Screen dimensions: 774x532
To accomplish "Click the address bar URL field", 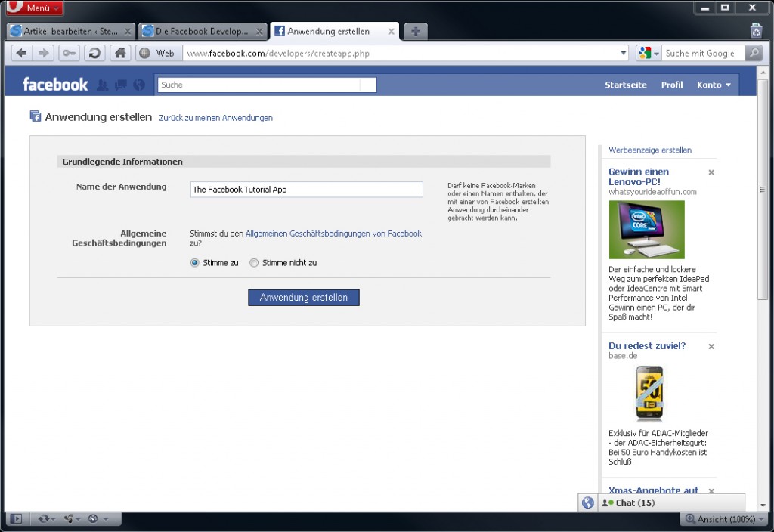I will 401,54.
